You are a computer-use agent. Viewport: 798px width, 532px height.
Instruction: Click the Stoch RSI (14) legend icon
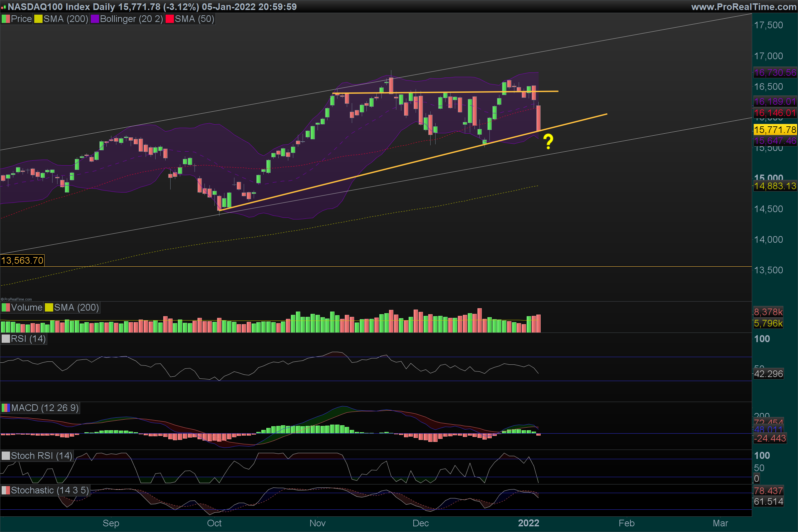pos(6,456)
